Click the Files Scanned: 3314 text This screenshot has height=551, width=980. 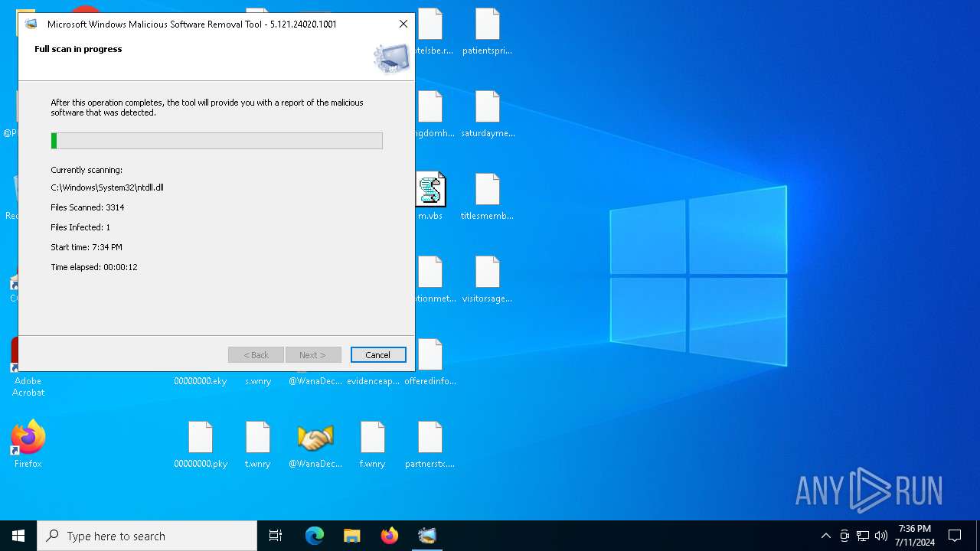87,207
